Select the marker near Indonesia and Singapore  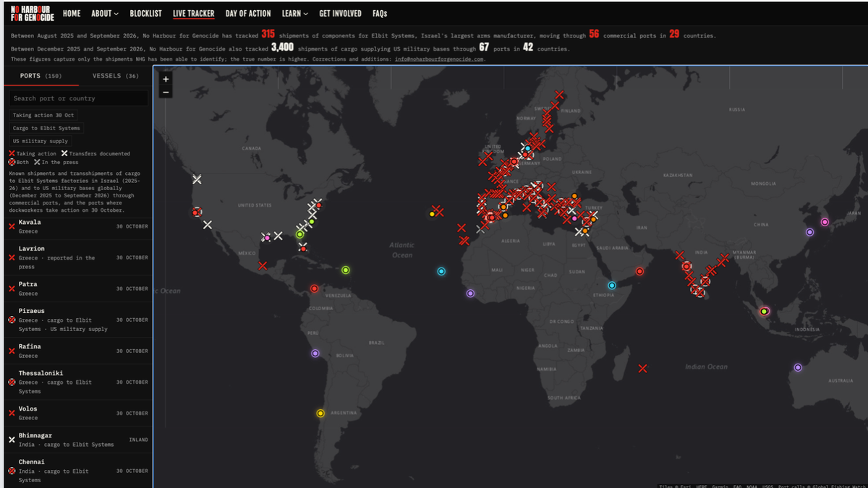point(764,312)
